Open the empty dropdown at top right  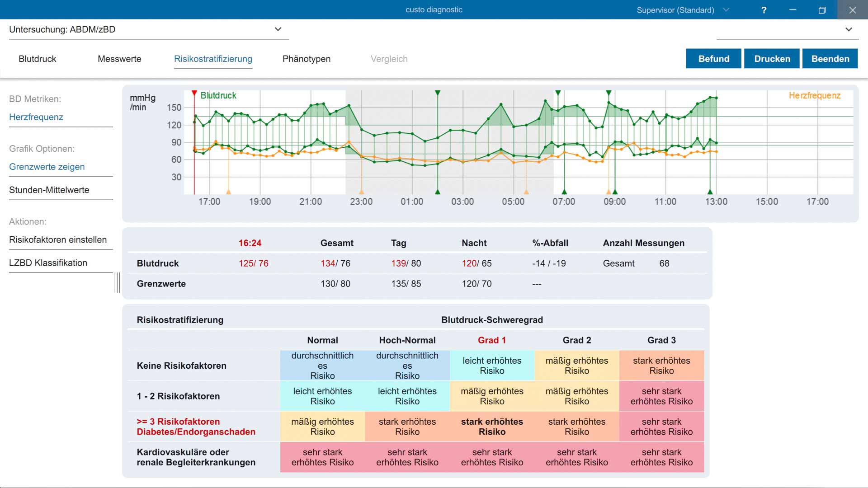point(788,29)
